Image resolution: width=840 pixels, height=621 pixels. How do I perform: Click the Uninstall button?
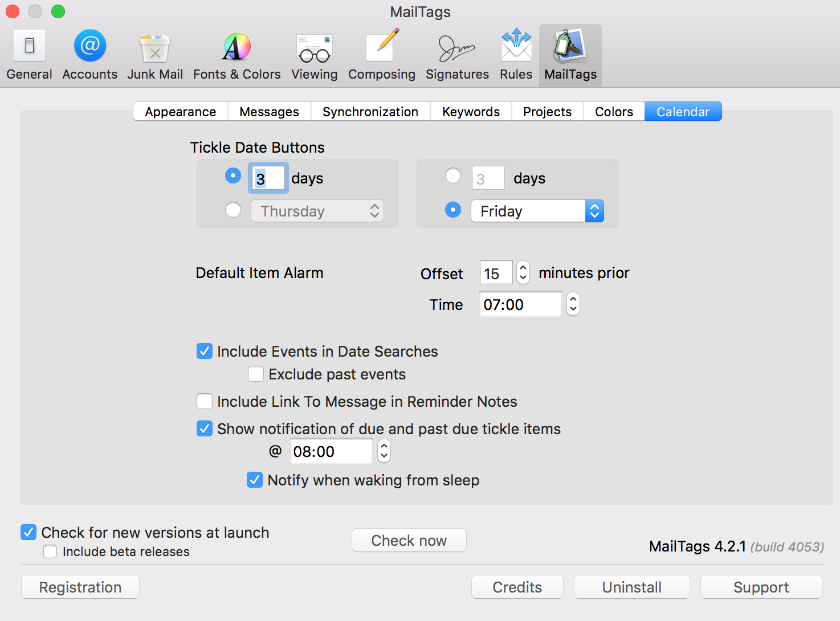632,587
